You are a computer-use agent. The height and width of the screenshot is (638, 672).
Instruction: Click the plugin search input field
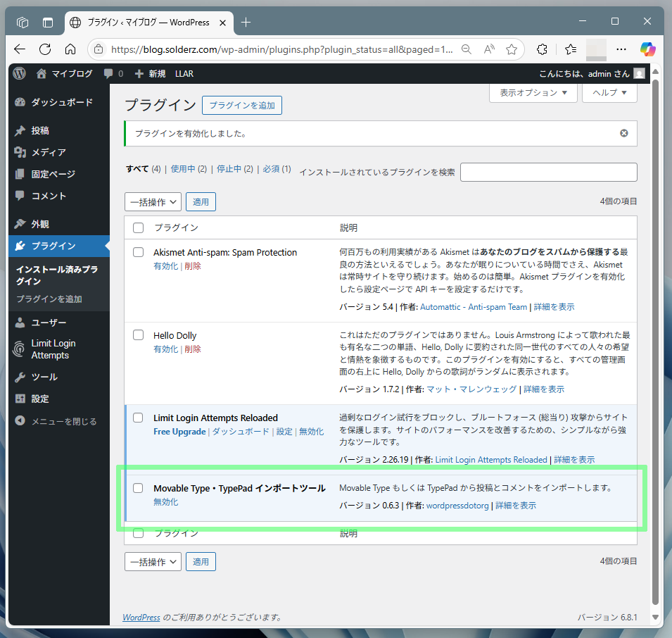click(548, 172)
